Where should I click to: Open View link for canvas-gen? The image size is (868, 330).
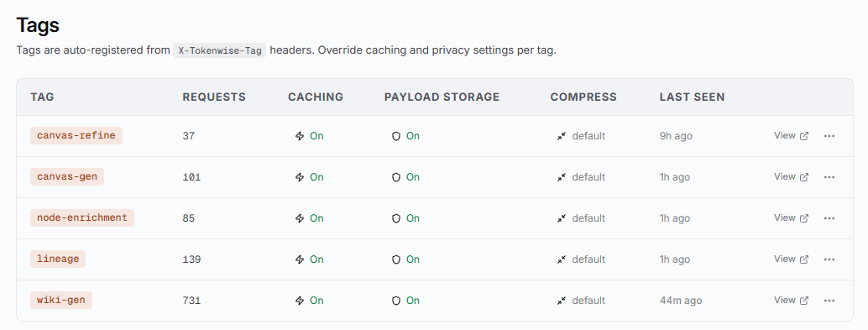pos(791,176)
